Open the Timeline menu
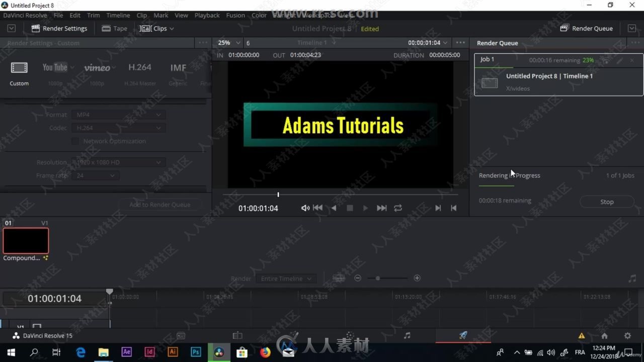 coord(118,15)
